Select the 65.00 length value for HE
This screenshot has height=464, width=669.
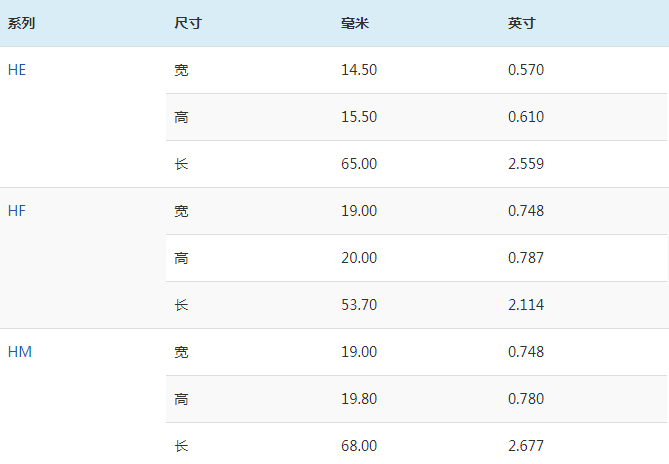[x=359, y=164]
